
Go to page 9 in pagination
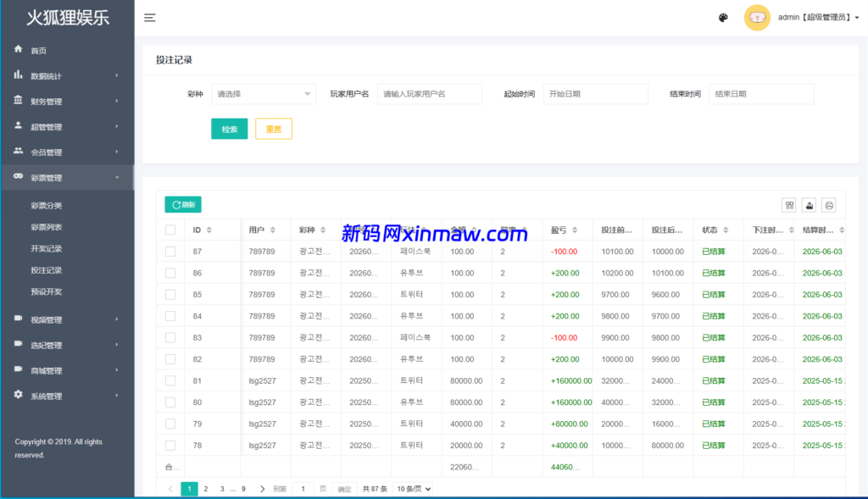point(243,489)
